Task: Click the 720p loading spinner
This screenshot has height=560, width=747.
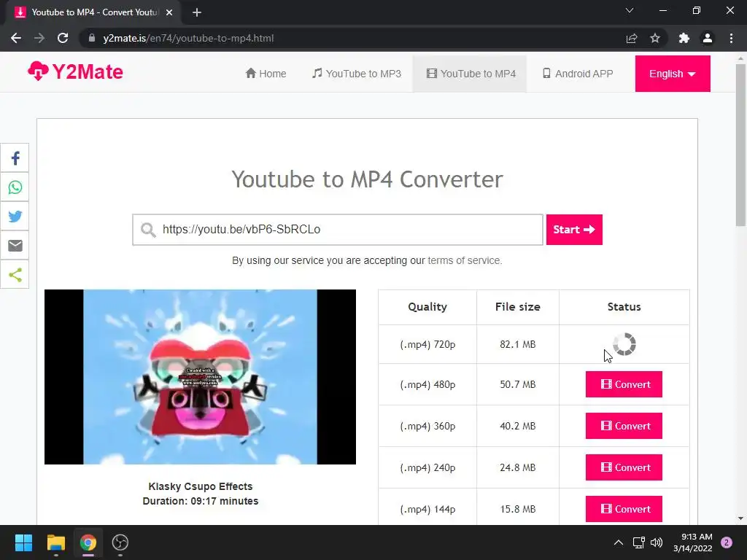Action: click(x=624, y=344)
